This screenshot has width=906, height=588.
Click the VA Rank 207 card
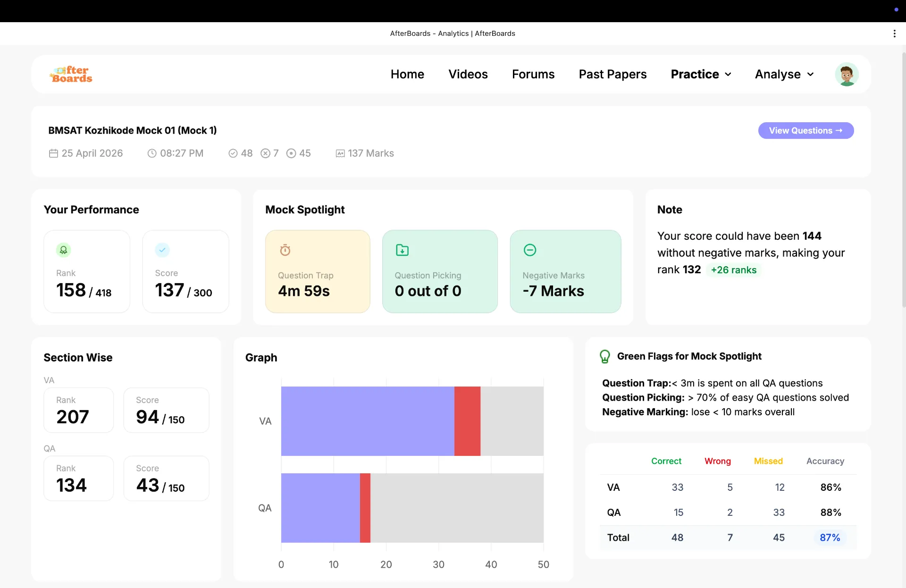click(x=78, y=410)
